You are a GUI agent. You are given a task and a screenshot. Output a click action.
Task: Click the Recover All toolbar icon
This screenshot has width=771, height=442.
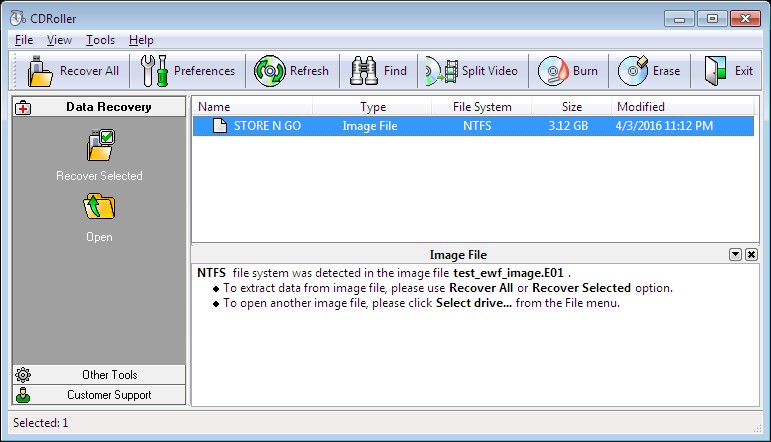[x=41, y=71]
